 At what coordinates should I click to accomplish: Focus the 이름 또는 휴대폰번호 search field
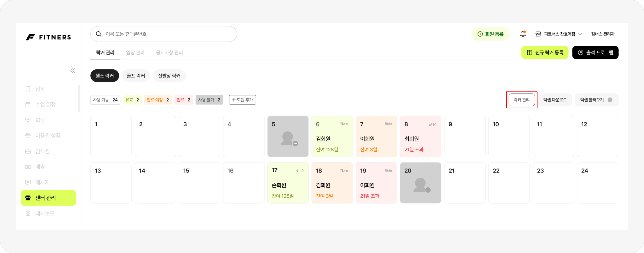tap(163, 34)
